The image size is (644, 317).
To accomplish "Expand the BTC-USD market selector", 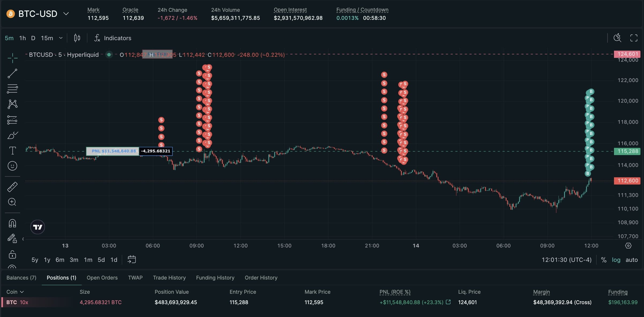I will coord(66,14).
